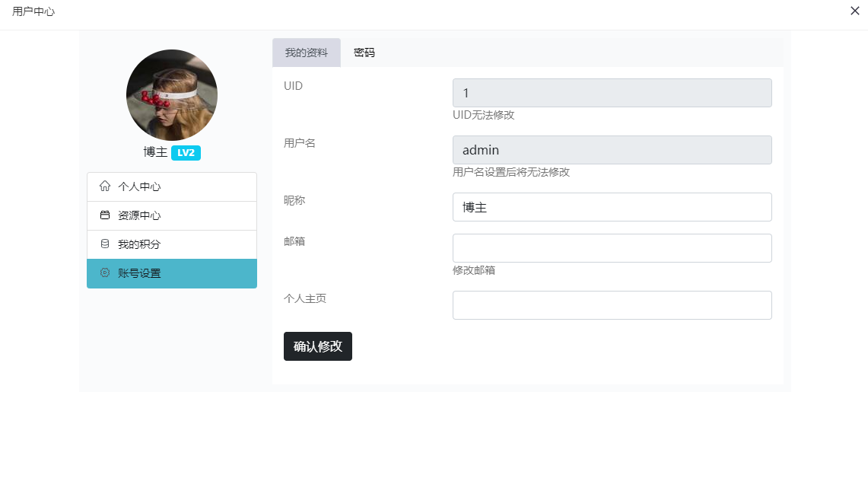The width and height of the screenshot is (868, 478).
Task: Click the disabled UID field
Action: pyautogui.click(x=612, y=93)
